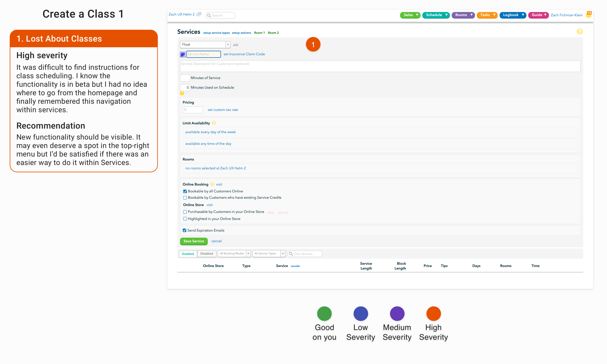Viewport: 607px width, 364px height.
Task: Click the Limit Availability help icon
Action: point(214,123)
